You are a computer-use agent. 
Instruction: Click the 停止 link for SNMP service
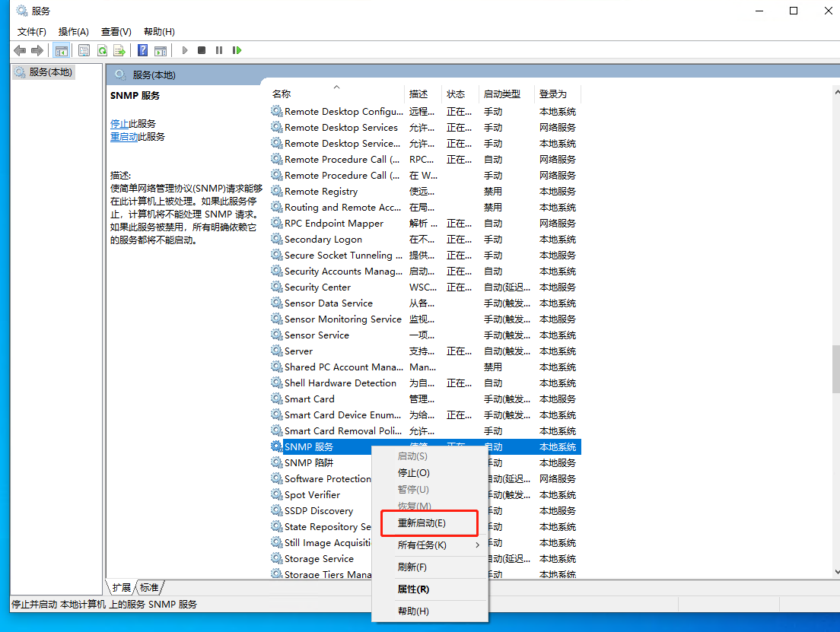(119, 124)
